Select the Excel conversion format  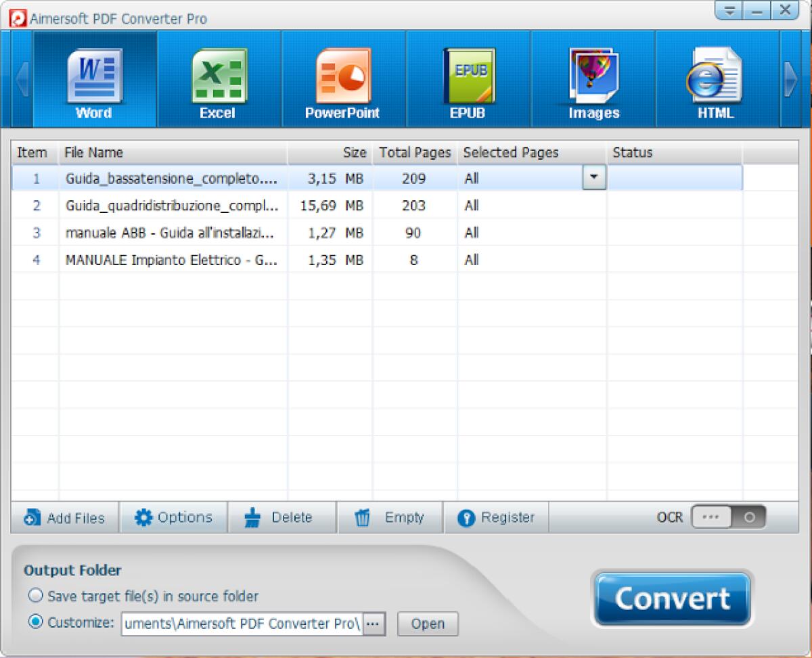coord(218,78)
